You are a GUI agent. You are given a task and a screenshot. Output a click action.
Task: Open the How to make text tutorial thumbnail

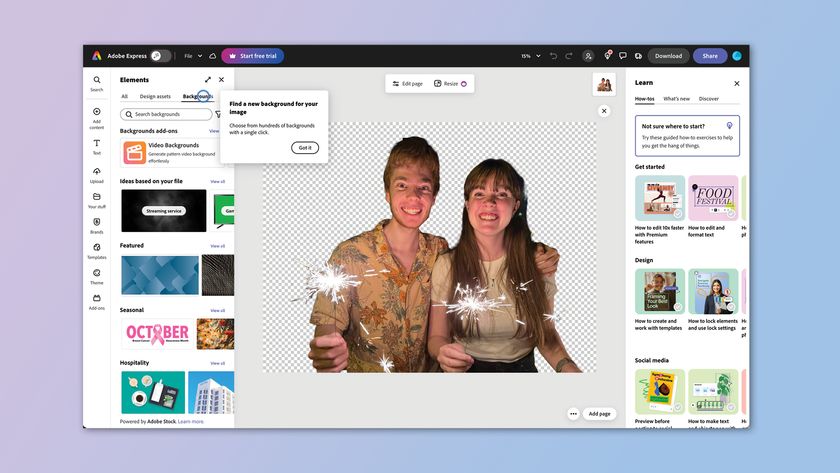pos(713,391)
